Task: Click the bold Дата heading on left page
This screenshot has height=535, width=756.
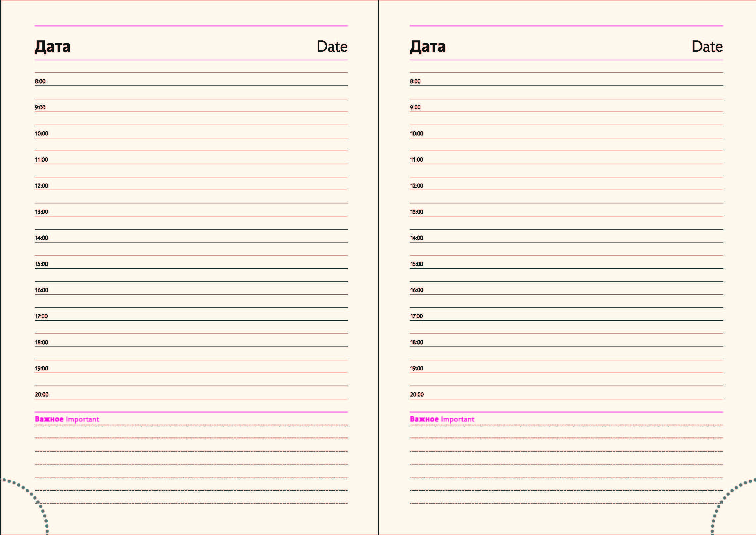Action: pyautogui.click(x=53, y=47)
